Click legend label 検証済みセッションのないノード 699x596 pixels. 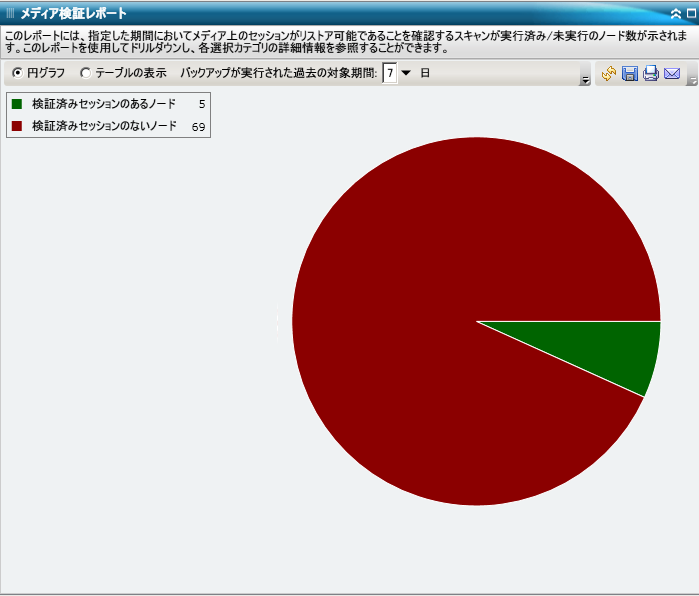pos(104,126)
